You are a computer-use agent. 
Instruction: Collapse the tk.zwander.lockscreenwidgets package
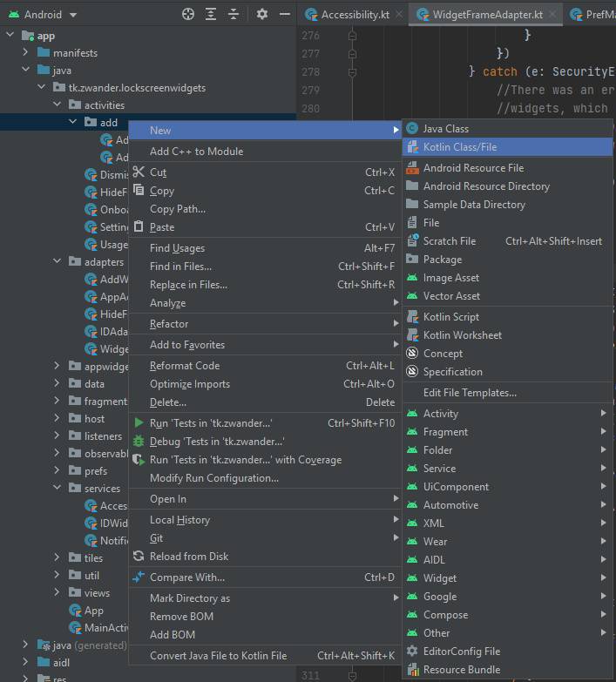41,86
